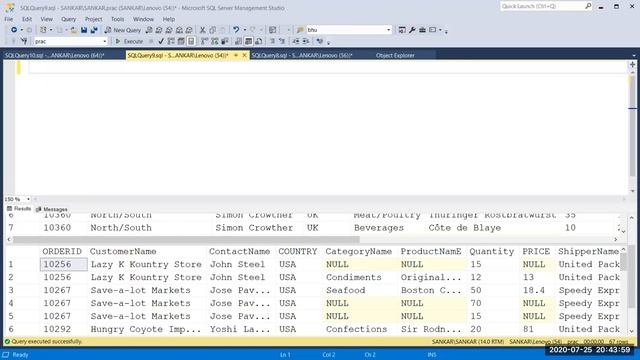Close the SQLQuery9.sql tab
The image size is (640, 360).
pos(244,55)
